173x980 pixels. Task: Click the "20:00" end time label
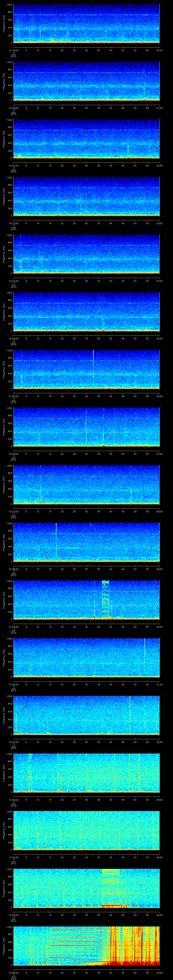tap(160, 50)
